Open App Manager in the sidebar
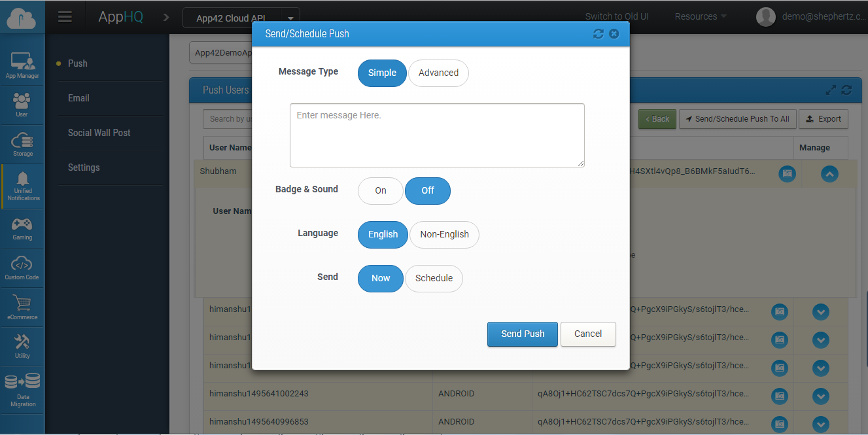 (x=22, y=65)
